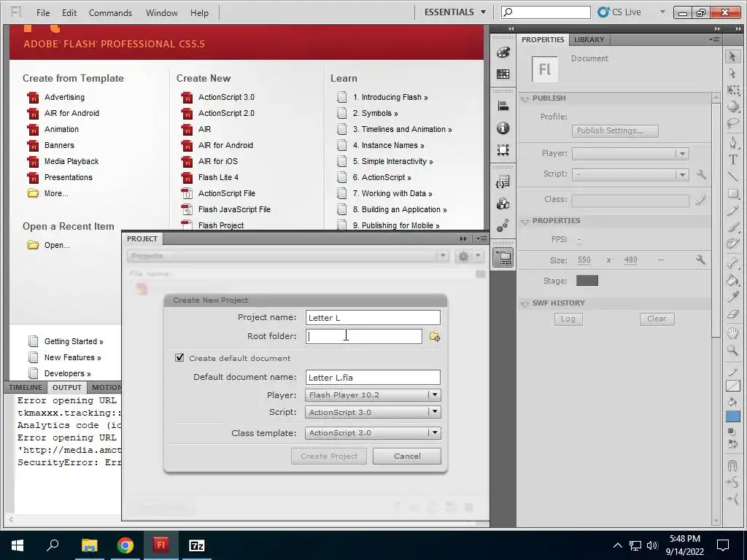Select the Subselection tool

pos(732,73)
